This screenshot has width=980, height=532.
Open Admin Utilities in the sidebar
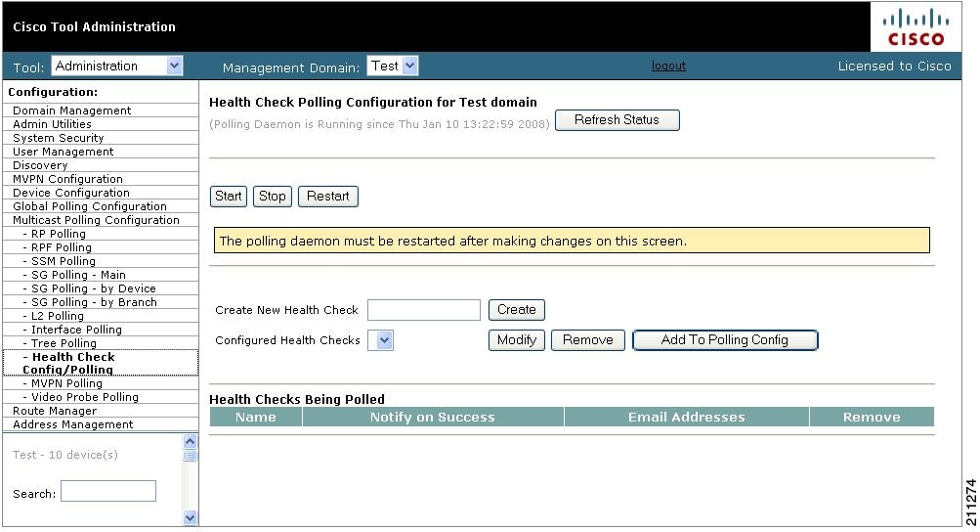pos(52,124)
